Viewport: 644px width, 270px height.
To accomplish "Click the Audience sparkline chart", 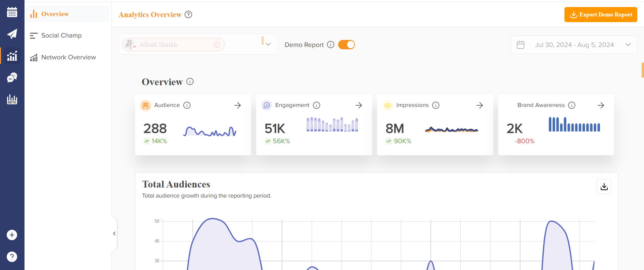I will pos(210,131).
